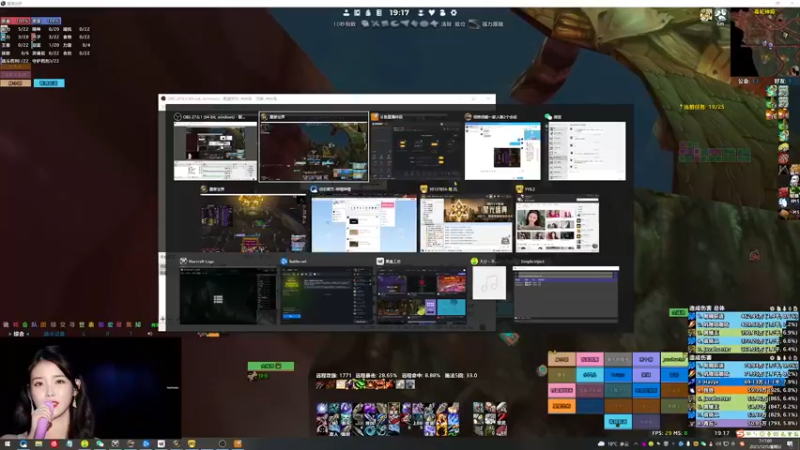800x450 pixels.
Task: Open the weather widget in the taskbar
Action: click(x=614, y=444)
